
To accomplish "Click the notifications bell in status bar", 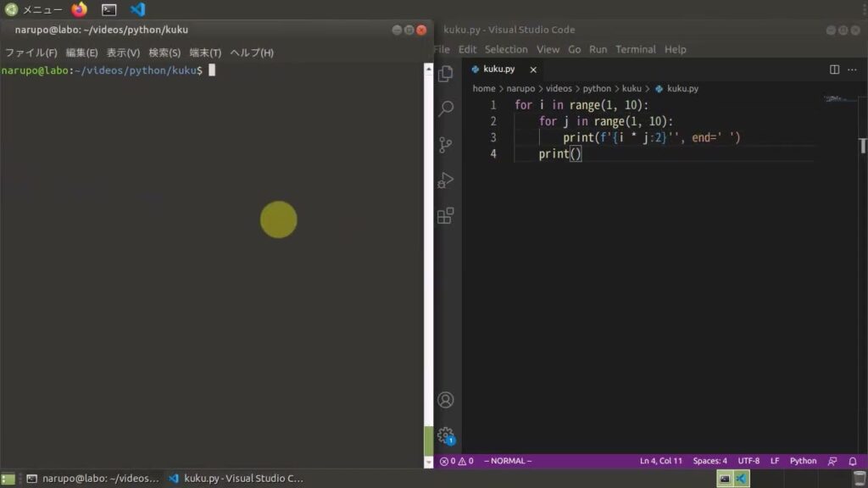I will (853, 461).
